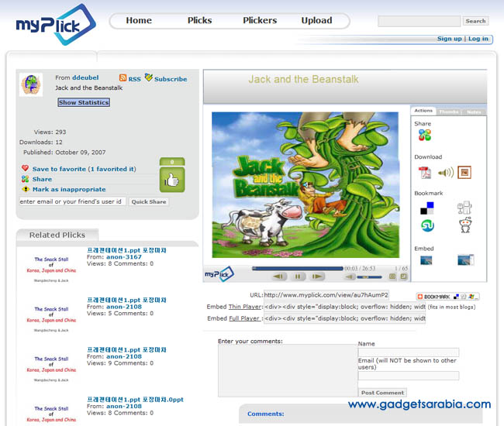This screenshot has height=426, width=504.
Task: Bookmark with the Delicious icon
Action: click(x=427, y=208)
